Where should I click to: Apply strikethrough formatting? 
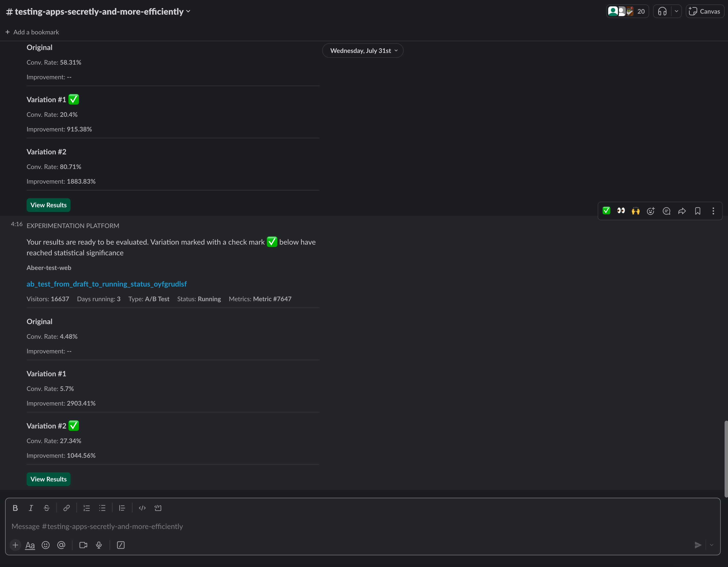click(x=47, y=508)
